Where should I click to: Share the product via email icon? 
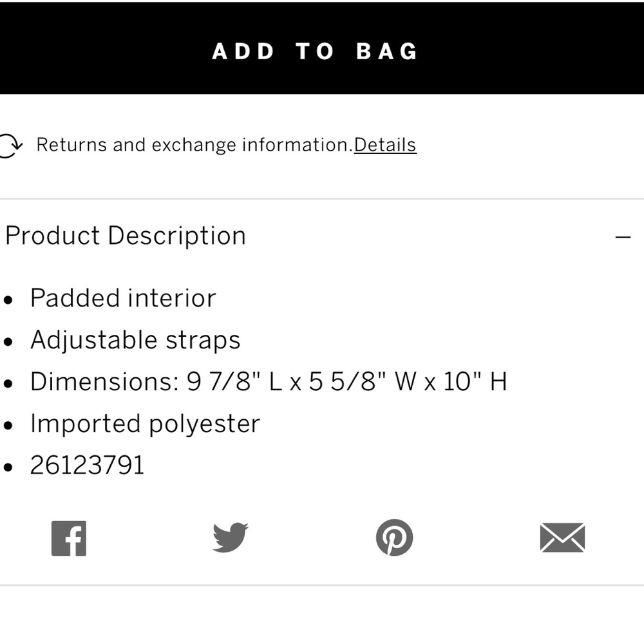(562, 538)
